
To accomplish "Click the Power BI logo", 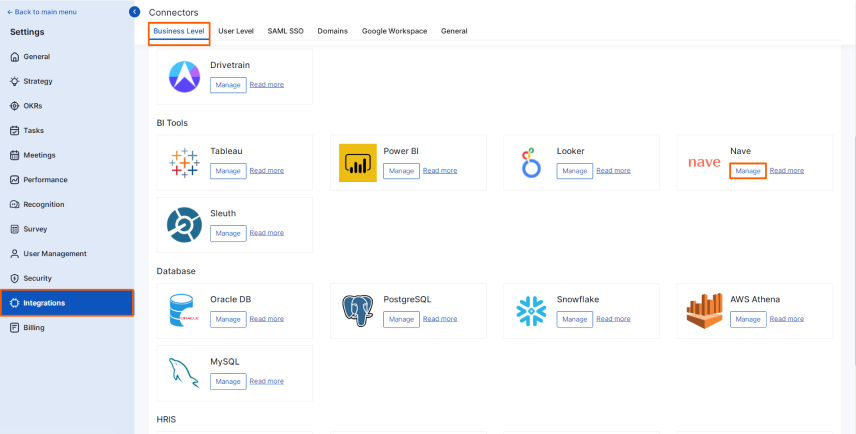I will (x=358, y=163).
